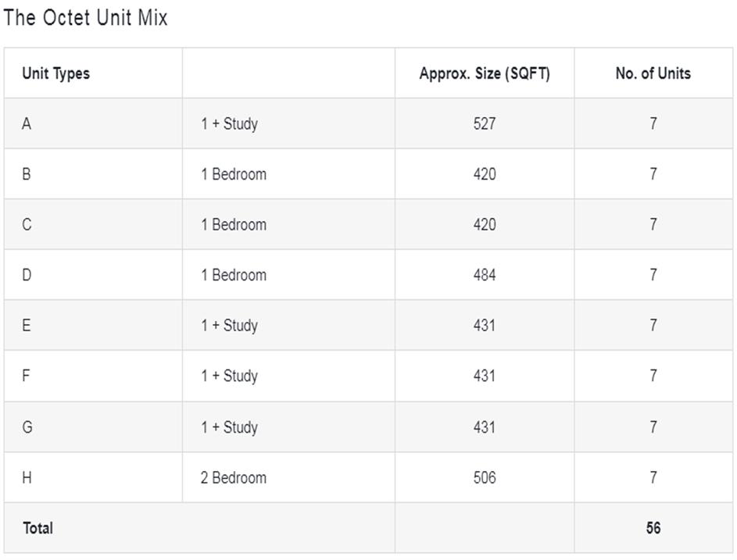Select "1 + Study" in row A
737x560 pixels.
pos(229,123)
